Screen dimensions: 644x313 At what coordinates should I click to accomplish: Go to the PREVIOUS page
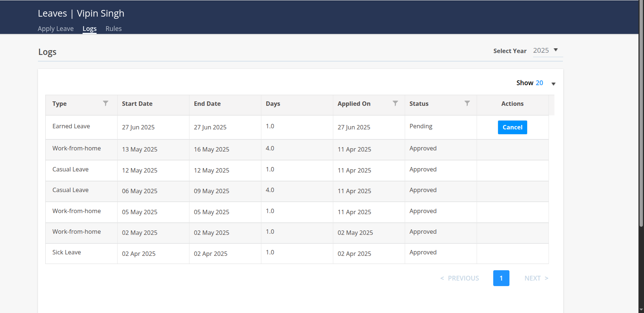(x=460, y=278)
